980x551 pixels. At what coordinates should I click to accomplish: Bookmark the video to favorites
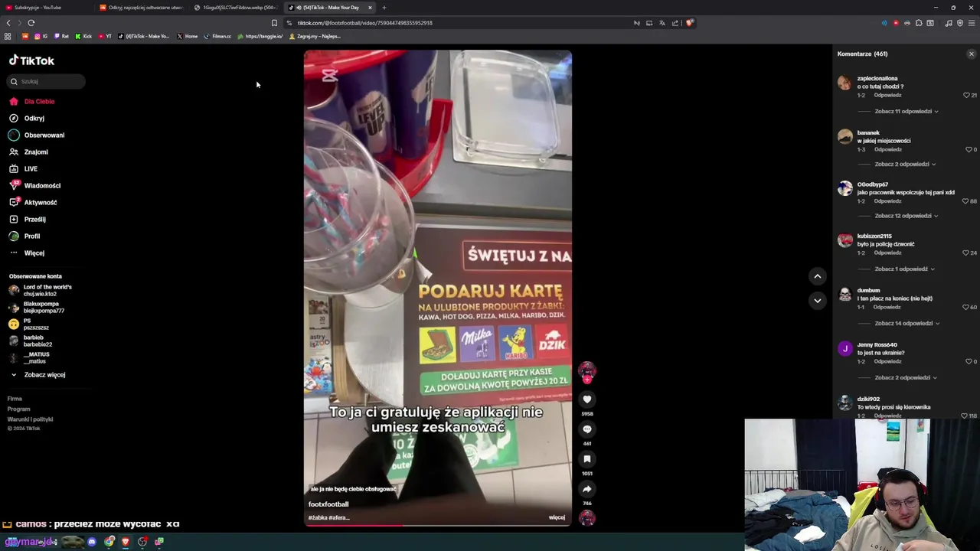click(x=587, y=458)
